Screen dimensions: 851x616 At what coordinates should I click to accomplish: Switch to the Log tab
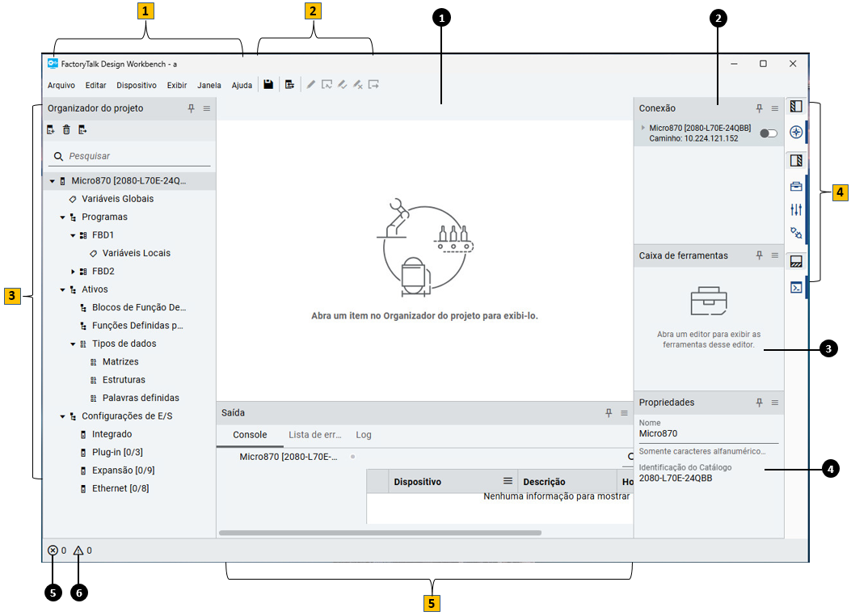364,435
